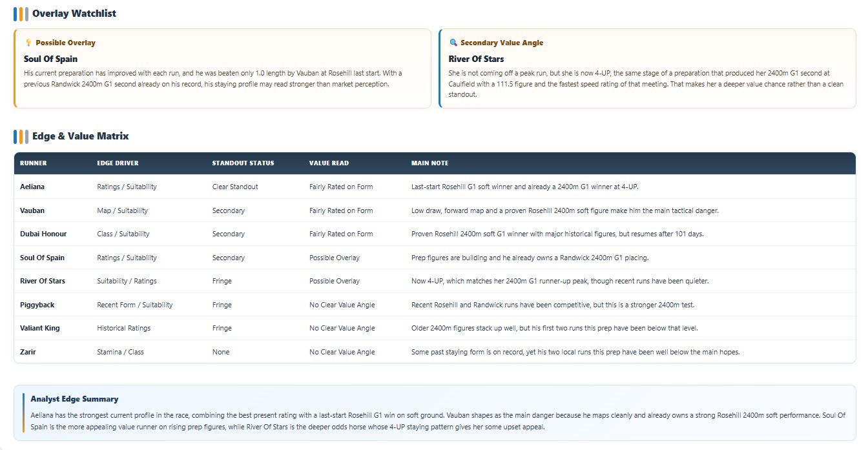Select the Vauban runner name in the matrix

[x=32, y=210]
